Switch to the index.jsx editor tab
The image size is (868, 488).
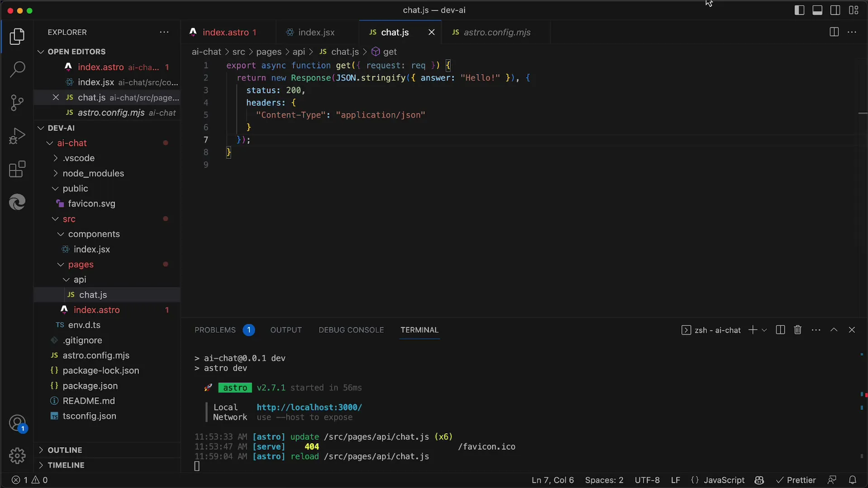316,32
